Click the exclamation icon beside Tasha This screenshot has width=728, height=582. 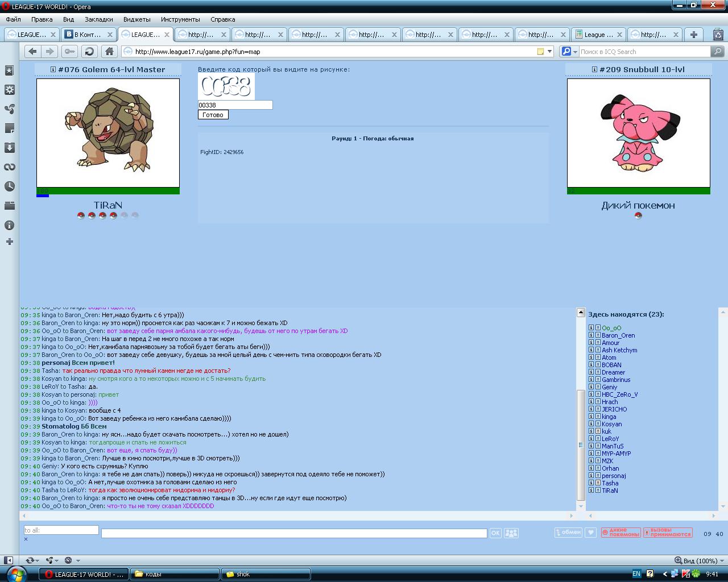pyautogui.click(x=598, y=483)
